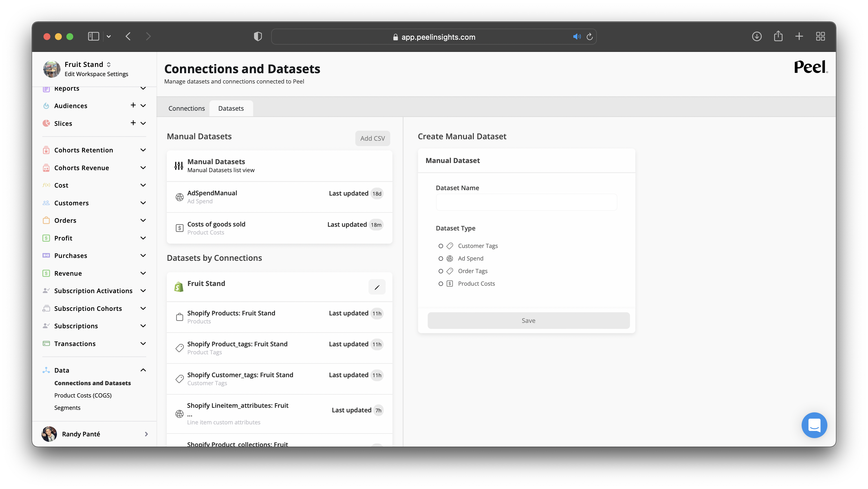868x489 pixels.
Task: Click the Safari downloads icon
Action: [756, 36]
